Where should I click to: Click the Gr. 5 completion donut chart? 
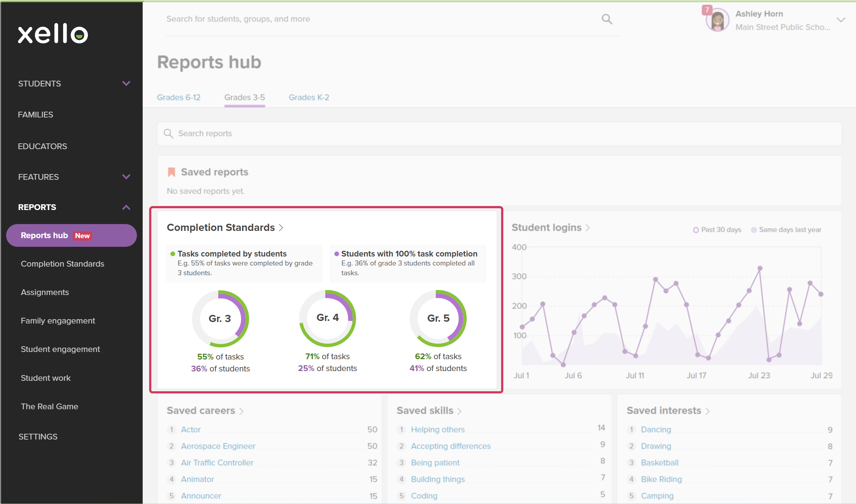pos(438,318)
